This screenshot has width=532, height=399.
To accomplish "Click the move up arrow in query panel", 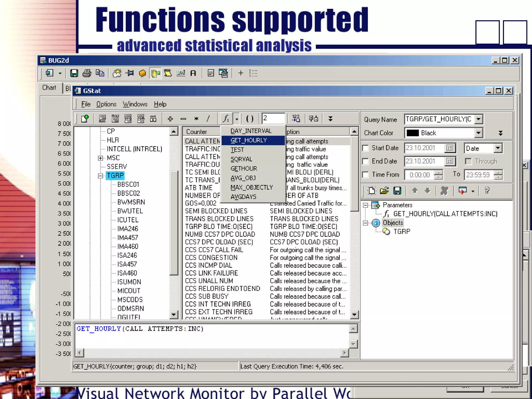I will click(x=415, y=191).
